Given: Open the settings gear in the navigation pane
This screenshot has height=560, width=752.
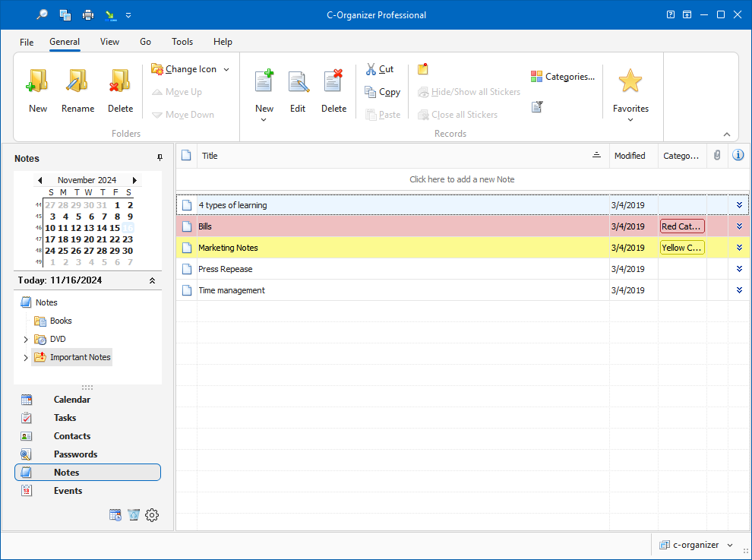Looking at the screenshot, I should pos(152,515).
